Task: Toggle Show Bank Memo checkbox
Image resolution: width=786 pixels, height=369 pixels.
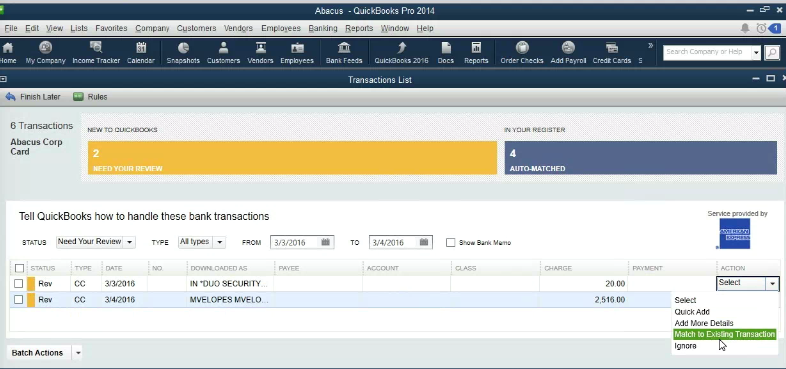Action: 451,243
